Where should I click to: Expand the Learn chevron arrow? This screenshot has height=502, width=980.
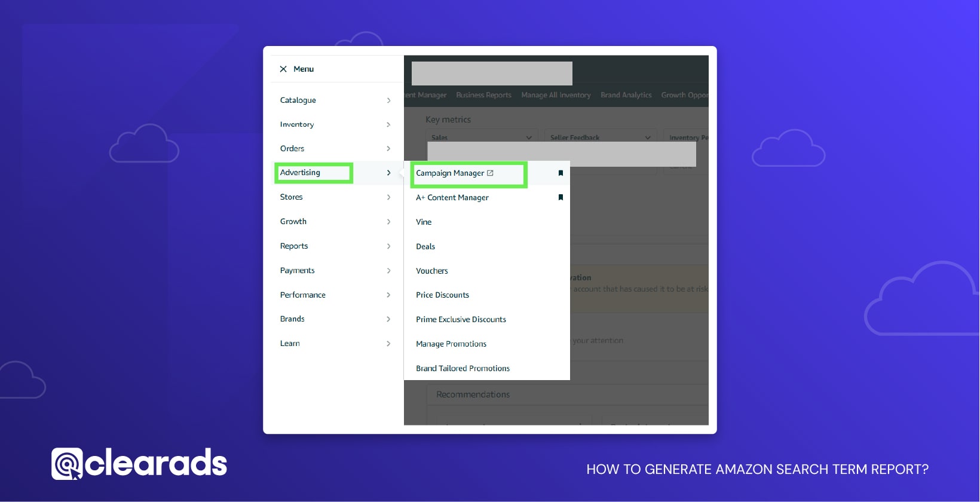[x=388, y=344]
